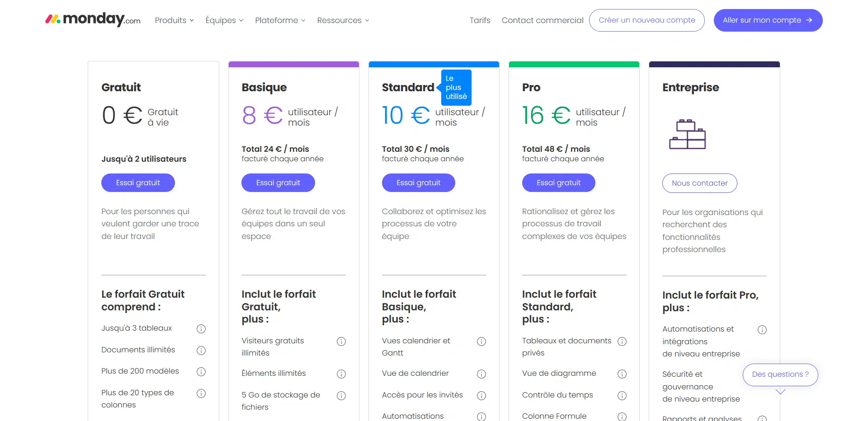Viewport: 868px width, 421px height.
Task: Open the Des questions ? chat bubble
Action: pyautogui.click(x=780, y=374)
